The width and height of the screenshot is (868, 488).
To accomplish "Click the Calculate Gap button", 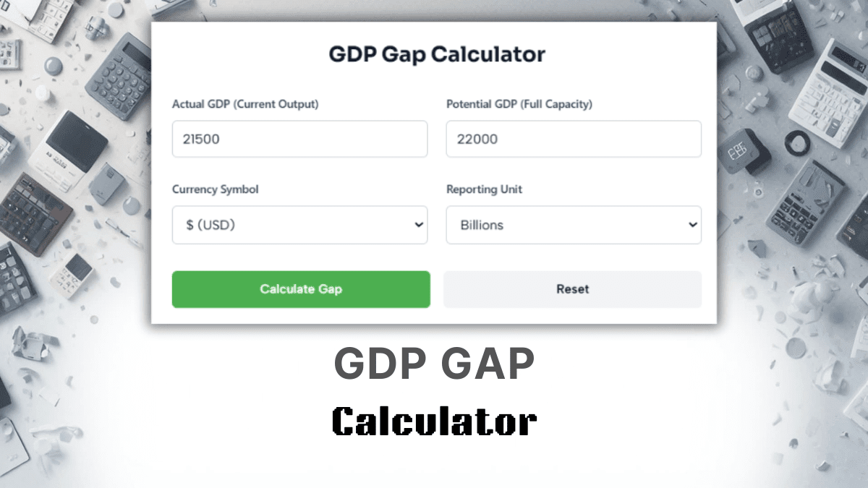I will point(300,289).
